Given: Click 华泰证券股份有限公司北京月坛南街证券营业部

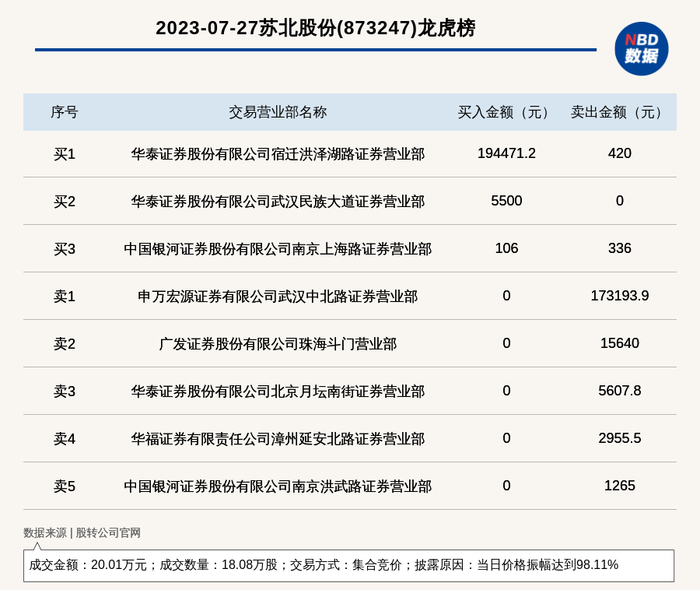Looking at the screenshot, I should pyautogui.click(x=278, y=392).
